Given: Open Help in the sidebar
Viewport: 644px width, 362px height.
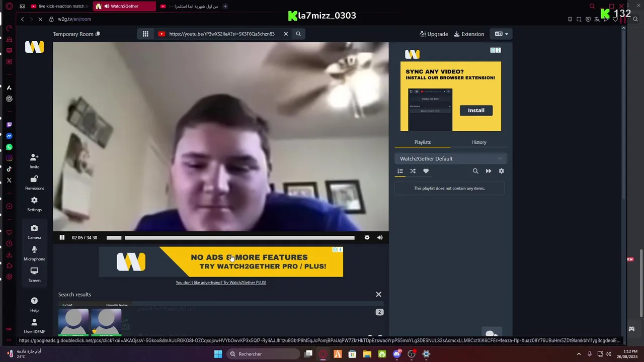Looking at the screenshot, I should [34, 305].
